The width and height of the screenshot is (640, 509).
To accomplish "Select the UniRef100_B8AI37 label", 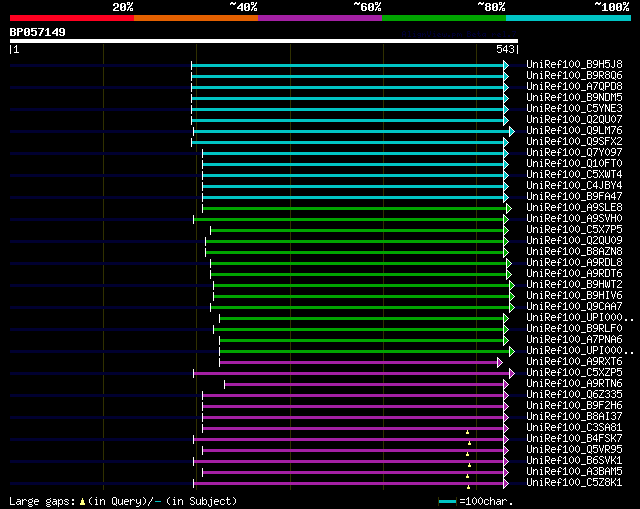I will point(574,417).
